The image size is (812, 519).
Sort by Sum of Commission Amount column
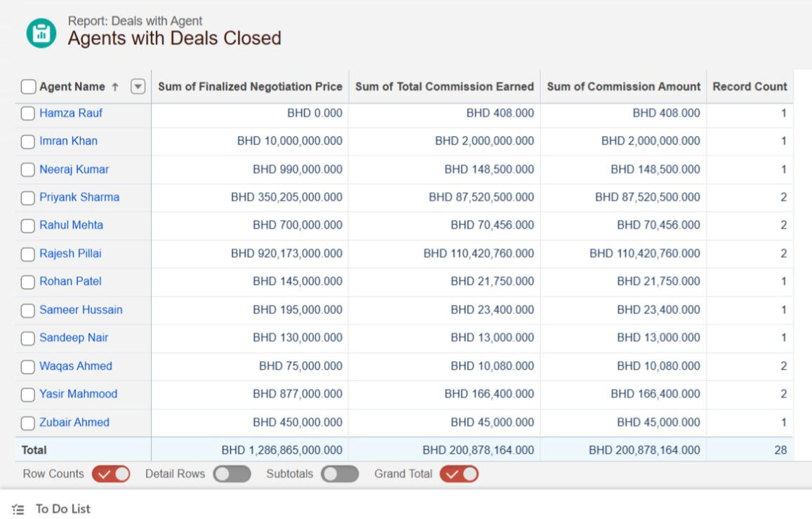(625, 86)
